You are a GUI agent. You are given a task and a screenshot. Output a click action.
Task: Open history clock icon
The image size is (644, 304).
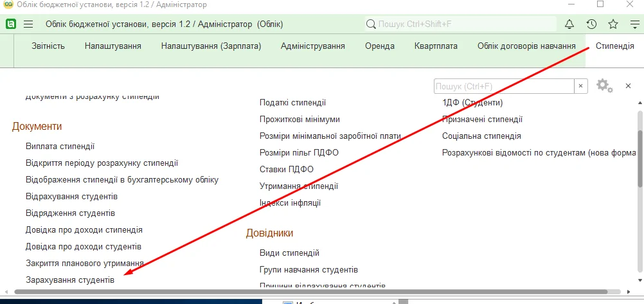[x=591, y=24]
